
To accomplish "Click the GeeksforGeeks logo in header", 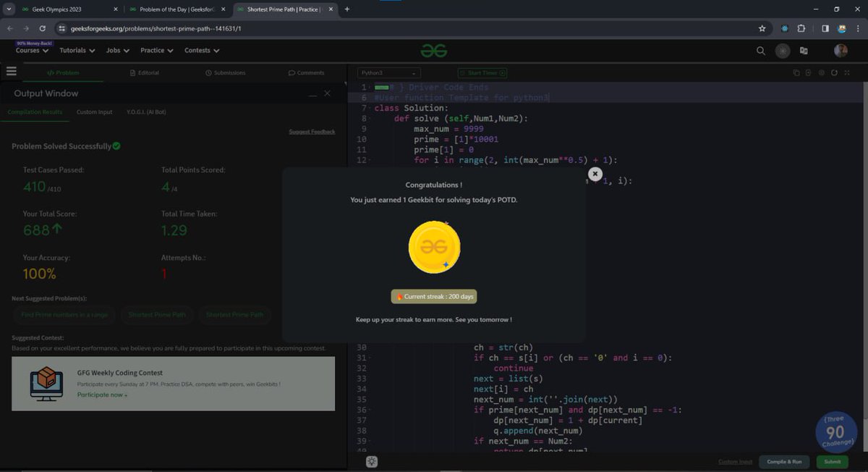I will click(x=434, y=51).
